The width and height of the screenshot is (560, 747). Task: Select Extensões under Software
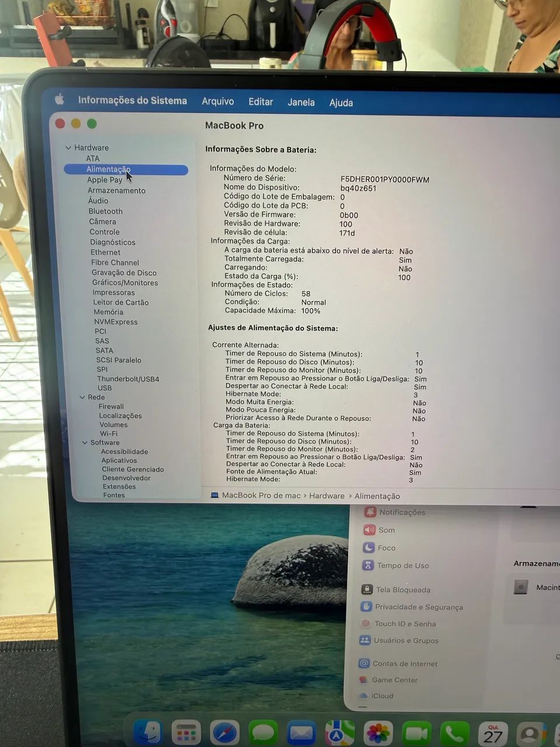click(x=119, y=487)
